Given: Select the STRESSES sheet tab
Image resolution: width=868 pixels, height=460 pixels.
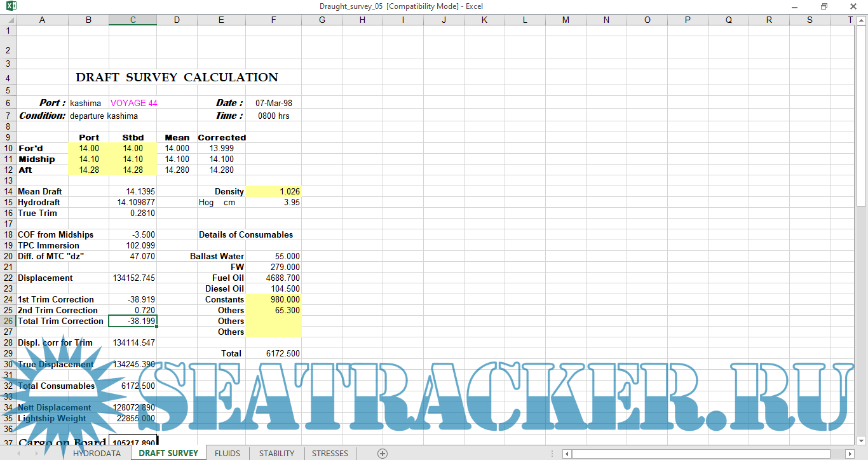Looking at the screenshot, I should point(330,453).
